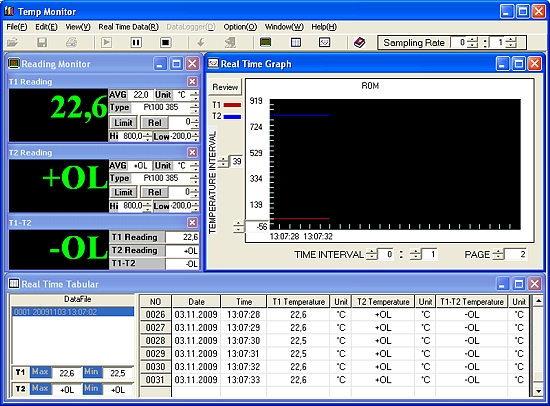Viewport: 550px width, 406px height.
Task: Open the Edit menu
Action: 46,27
